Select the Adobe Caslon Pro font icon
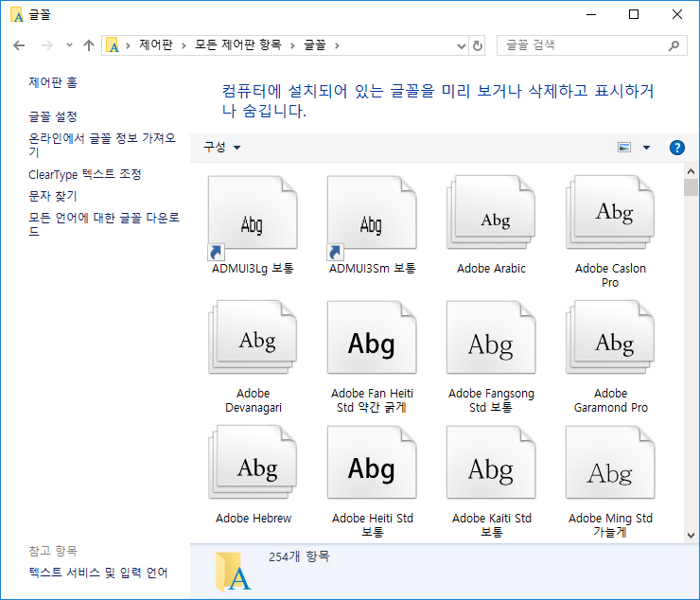This screenshot has width=700, height=600. click(610, 213)
